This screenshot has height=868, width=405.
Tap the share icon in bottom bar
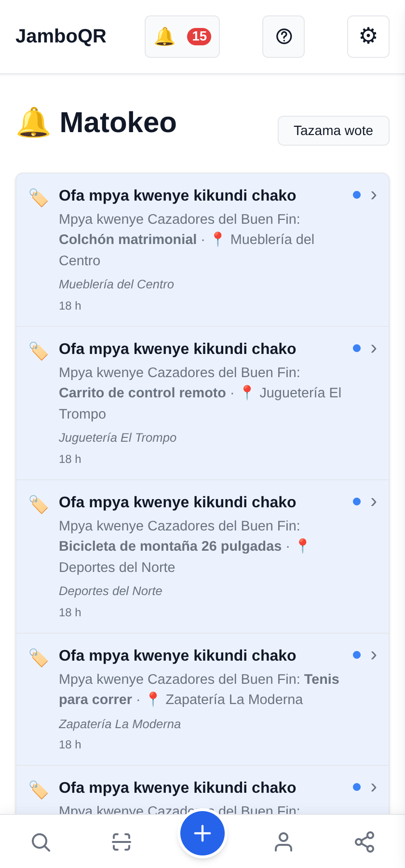pyautogui.click(x=364, y=842)
